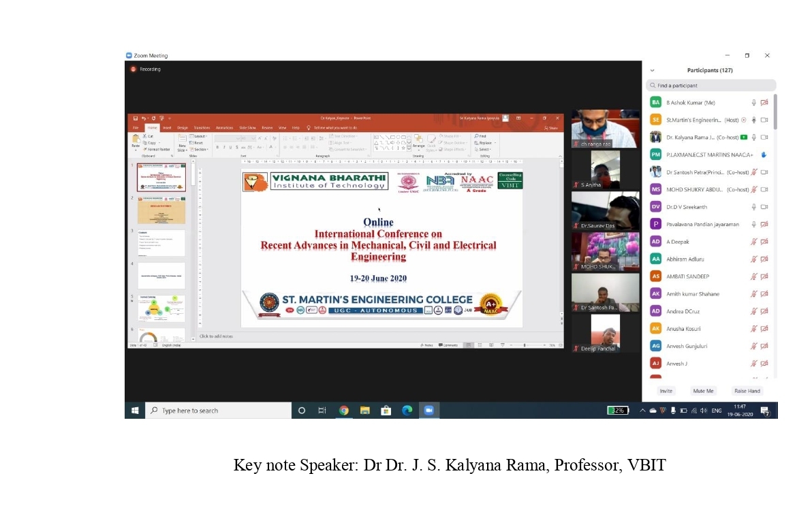
Task: Select participant AMBATI SANDEEP
Action: (x=709, y=276)
